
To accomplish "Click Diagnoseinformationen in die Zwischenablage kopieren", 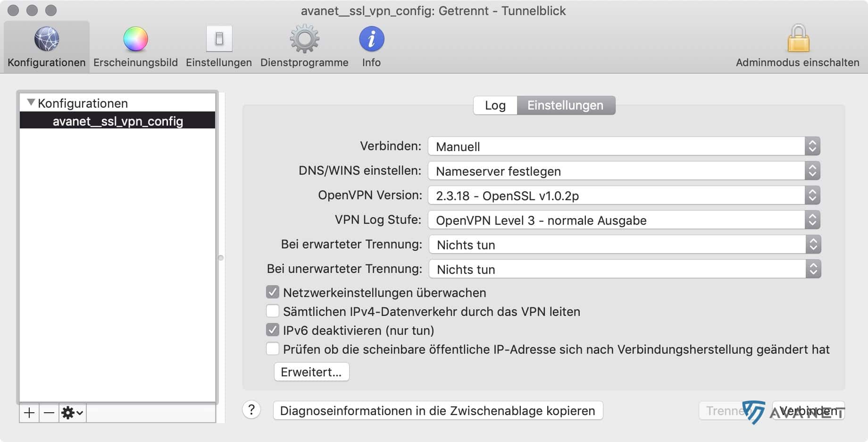I will [438, 410].
